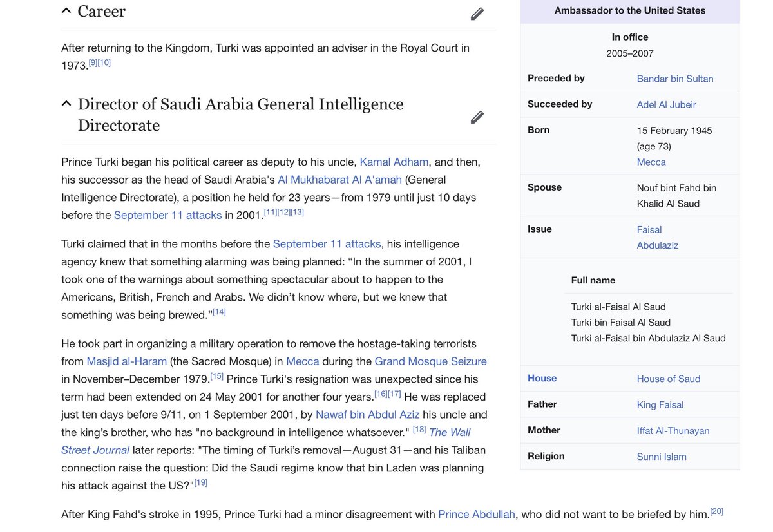The height and width of the screenshot is (532, 773).
Task: Open the Prince Abdullah link
Action: click(x=477, y=515)
